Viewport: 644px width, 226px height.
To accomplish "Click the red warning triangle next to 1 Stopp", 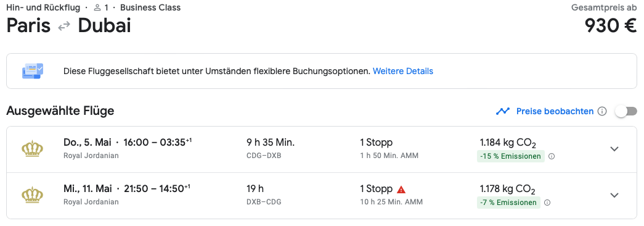I will (x=401, y=190).
